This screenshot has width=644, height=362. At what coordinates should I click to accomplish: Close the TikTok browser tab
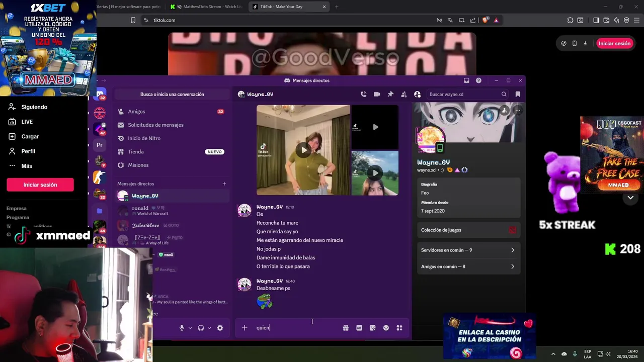coord(324,7)
